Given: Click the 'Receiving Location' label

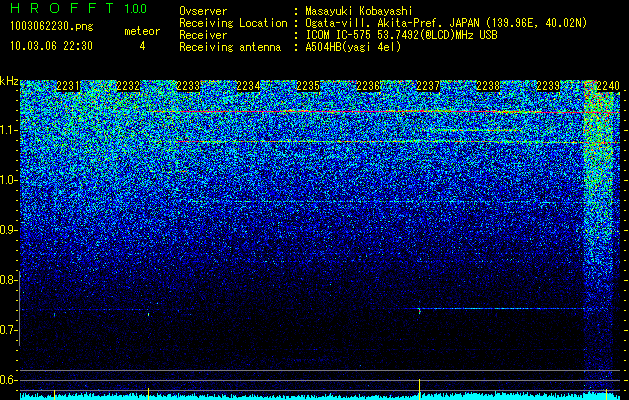Looking at the screenshot, I should click(233, 23).
